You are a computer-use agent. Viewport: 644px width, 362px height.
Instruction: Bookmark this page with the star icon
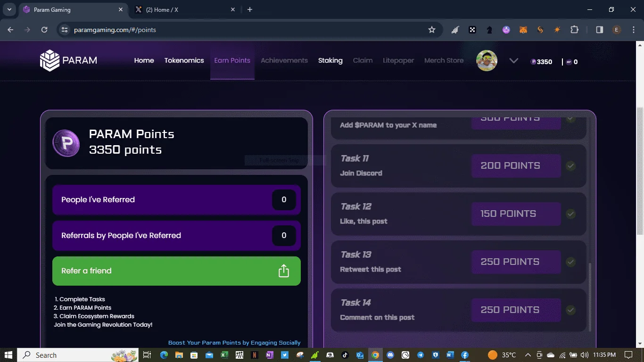431,30
